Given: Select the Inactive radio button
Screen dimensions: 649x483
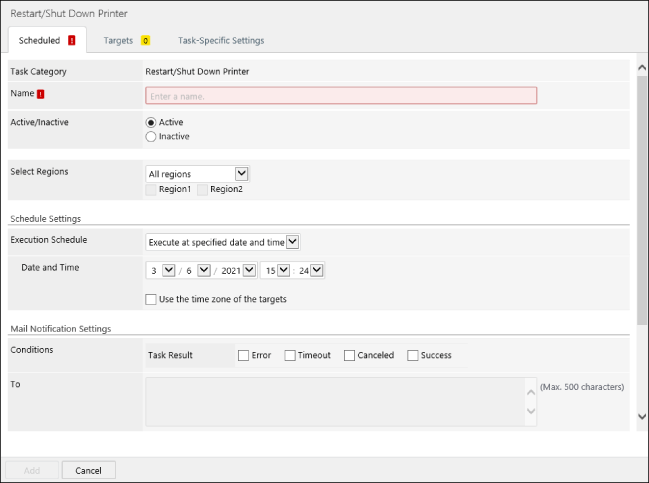Looking at the screenshot, I should click(x=152, y=136).
